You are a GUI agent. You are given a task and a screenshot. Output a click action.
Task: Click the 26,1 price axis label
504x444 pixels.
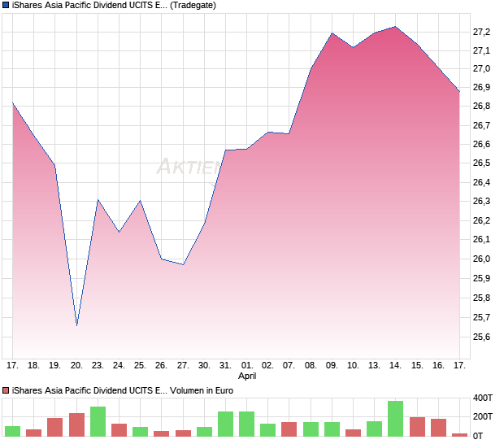click(481, 239)
